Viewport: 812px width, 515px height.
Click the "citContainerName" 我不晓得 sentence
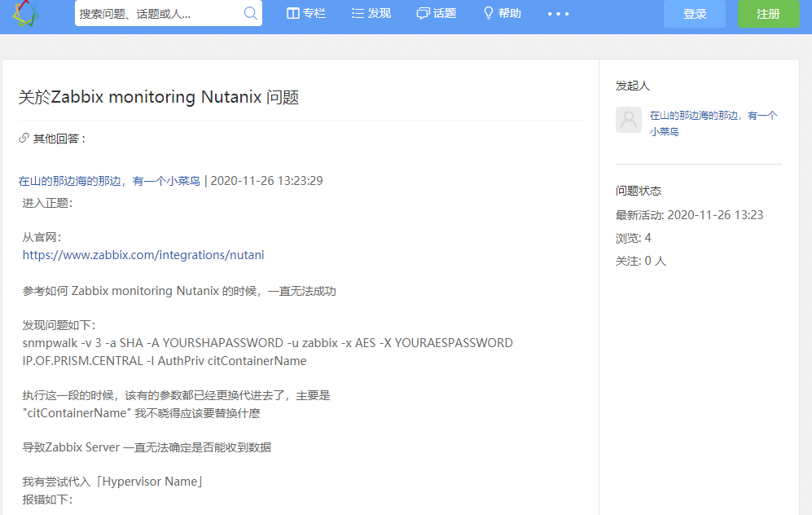142,413
